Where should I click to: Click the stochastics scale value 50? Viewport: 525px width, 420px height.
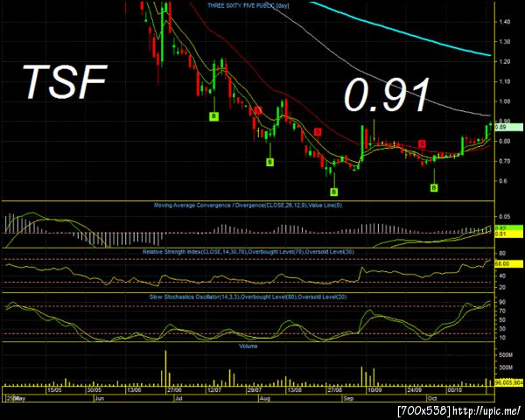click(502, 320)
